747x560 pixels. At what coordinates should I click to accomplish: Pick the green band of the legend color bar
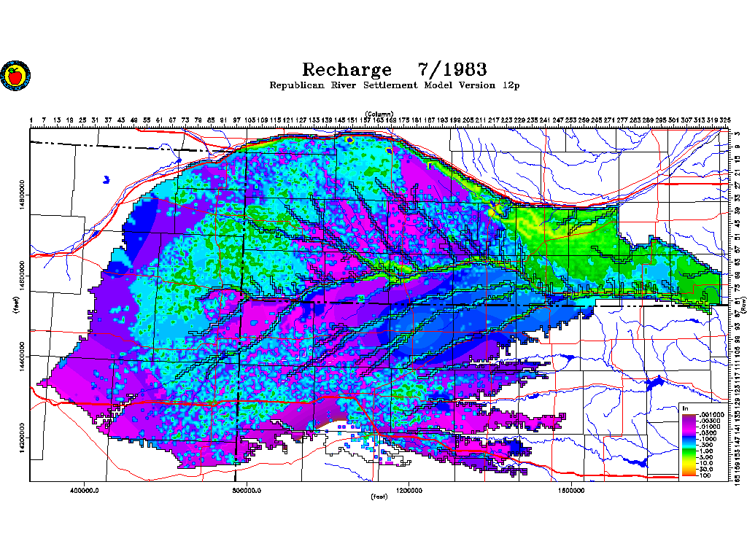point(689,452)
